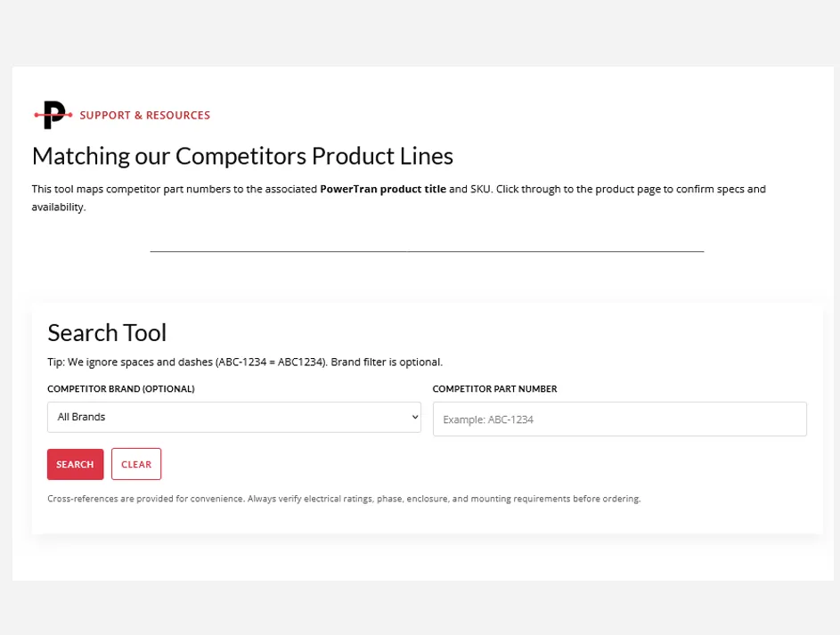Click the PowerTran P logo icon
Screen dimensions: 840x635
[53, 115]
